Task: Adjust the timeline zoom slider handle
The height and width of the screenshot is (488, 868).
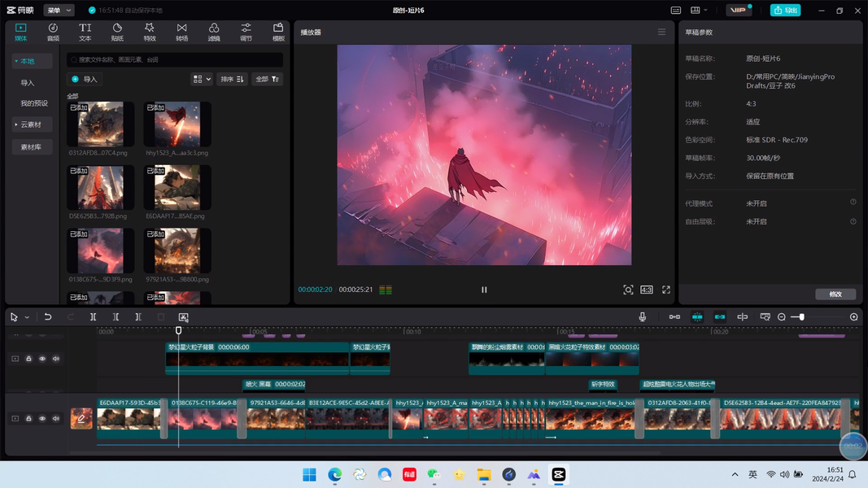Action: click(x=801, y=317)
